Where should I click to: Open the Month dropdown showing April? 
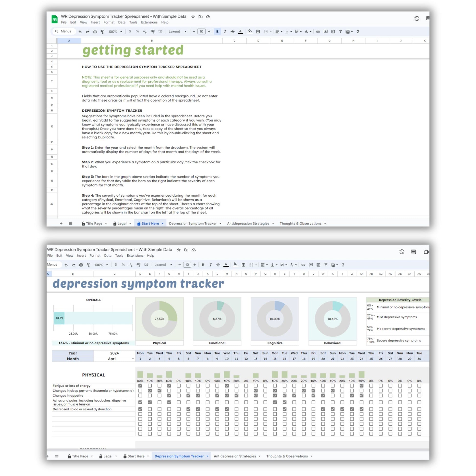coord(133,359)
